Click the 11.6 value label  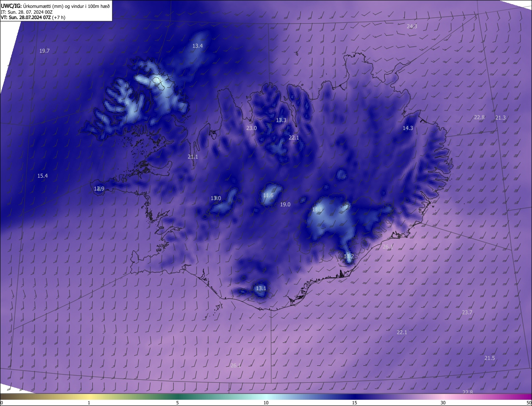268,195
